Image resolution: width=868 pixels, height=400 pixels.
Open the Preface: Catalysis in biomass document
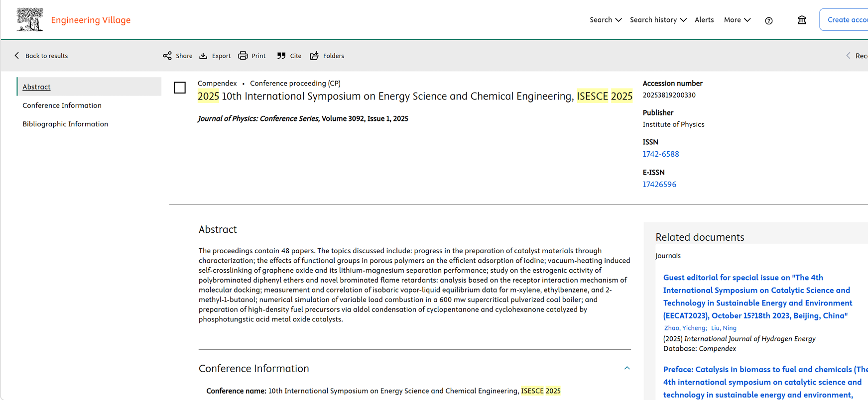tap(765, 382)
